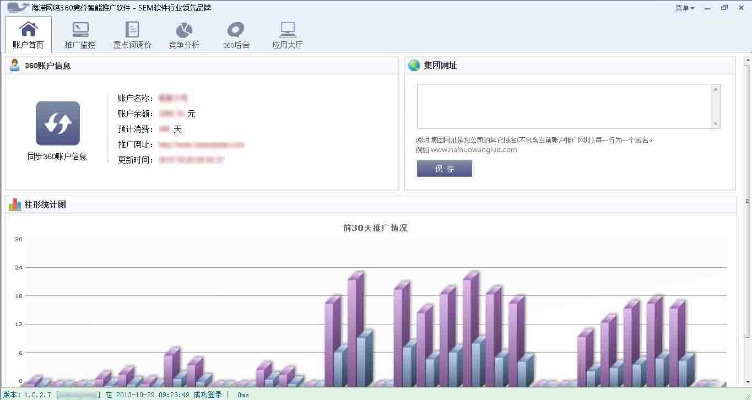The height and width of the screenshot is (400, 752).
Task: Expand the 菜单 dropdown menu
Action: tap(684, 7)
